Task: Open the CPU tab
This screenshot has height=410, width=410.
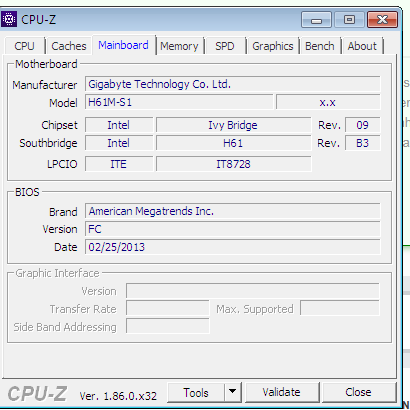Action: pyautogui.click(x=25, y=46)
